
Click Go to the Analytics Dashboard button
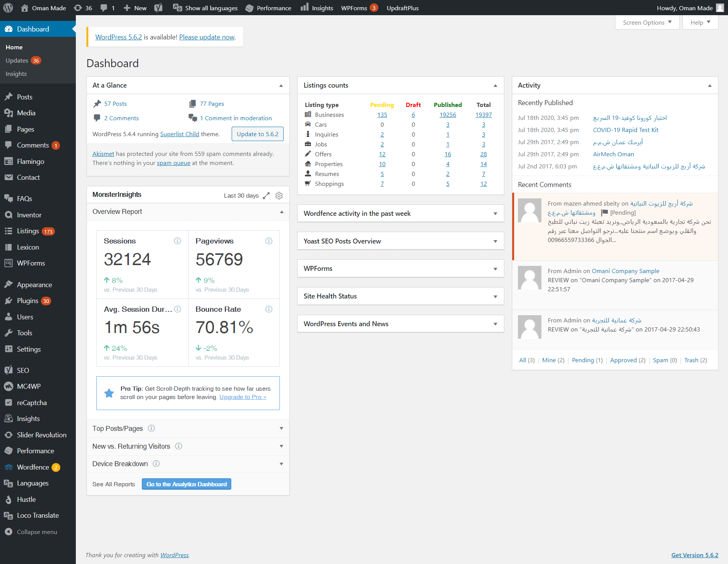tap(187, 484)
